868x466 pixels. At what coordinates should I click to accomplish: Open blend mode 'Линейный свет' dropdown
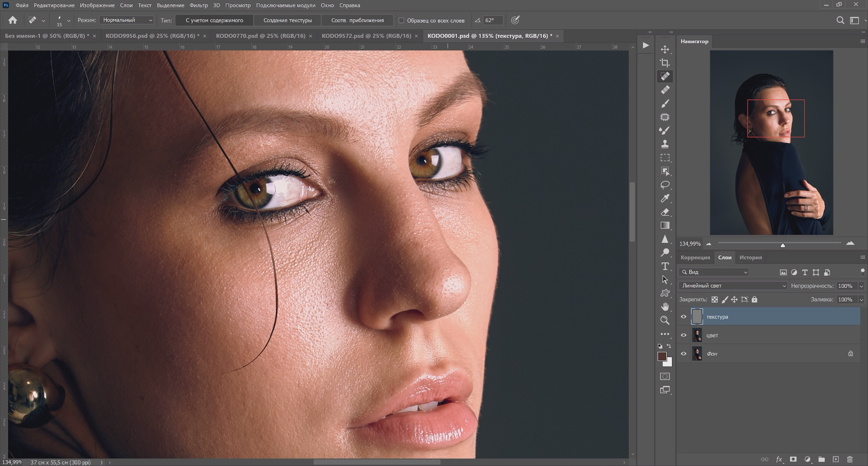(733, 286)
